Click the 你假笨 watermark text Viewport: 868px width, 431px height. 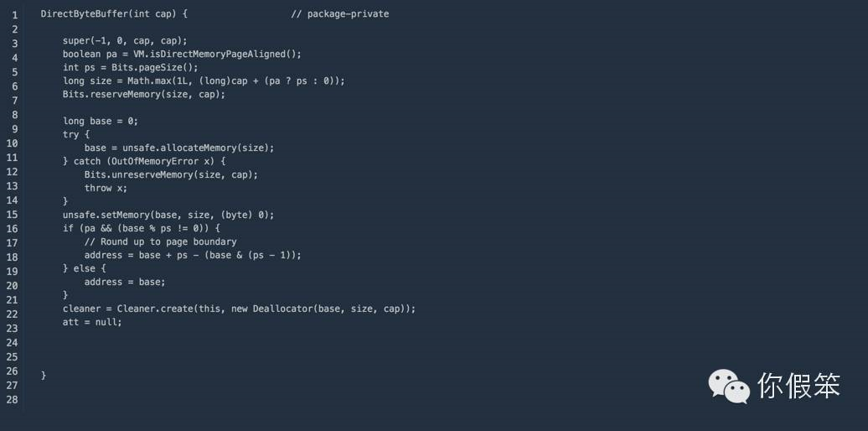[798, 385]
